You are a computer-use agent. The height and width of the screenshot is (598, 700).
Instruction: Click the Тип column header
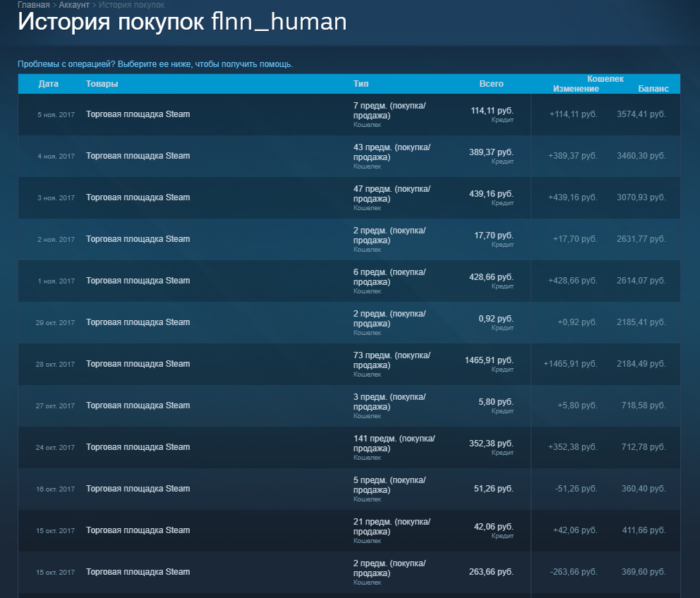pyautogui.click(x=361, y=84)
